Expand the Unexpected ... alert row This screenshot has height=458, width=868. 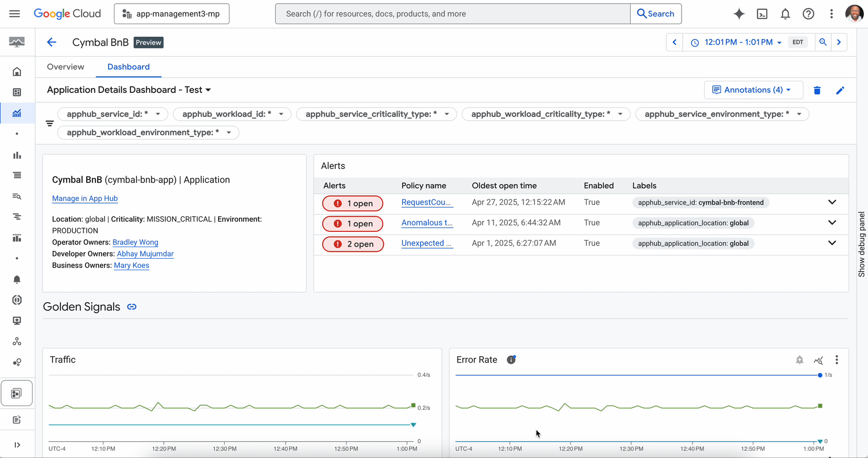pyautogui.click(x=832, y=243)
